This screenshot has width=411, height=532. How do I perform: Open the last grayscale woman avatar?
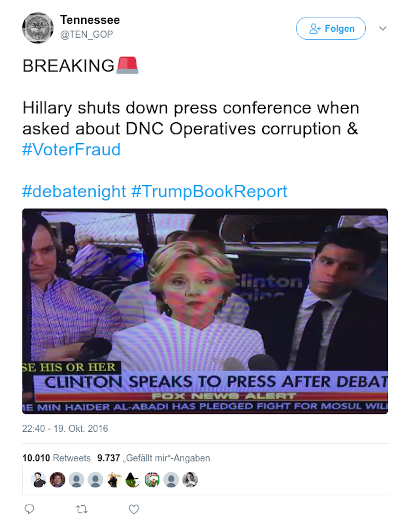[x=190, y=480]
